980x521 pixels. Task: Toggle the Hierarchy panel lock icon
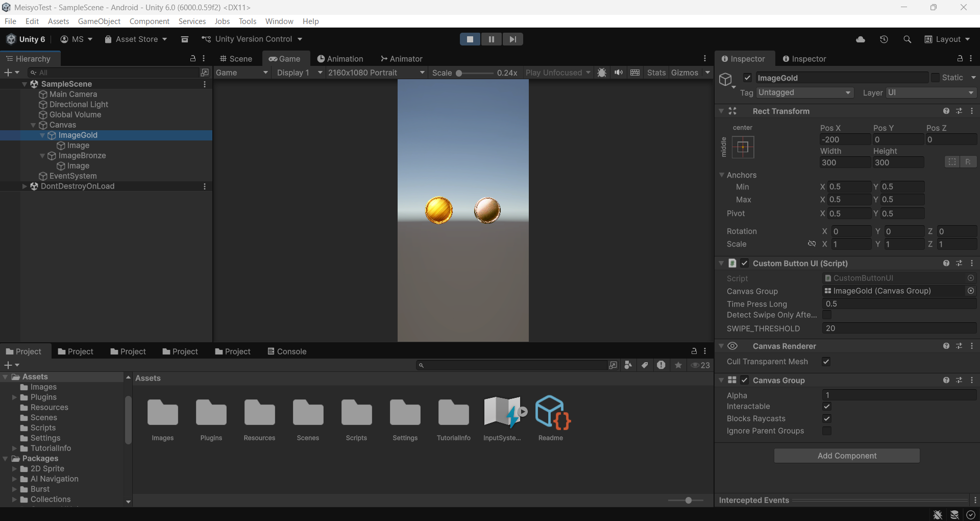click(x=193, y=59)
